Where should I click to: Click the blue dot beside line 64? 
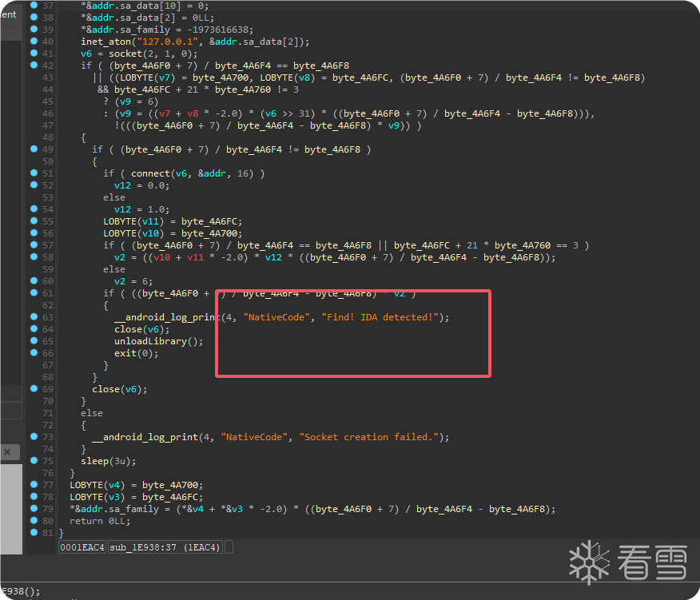click(x=34, y=328)
